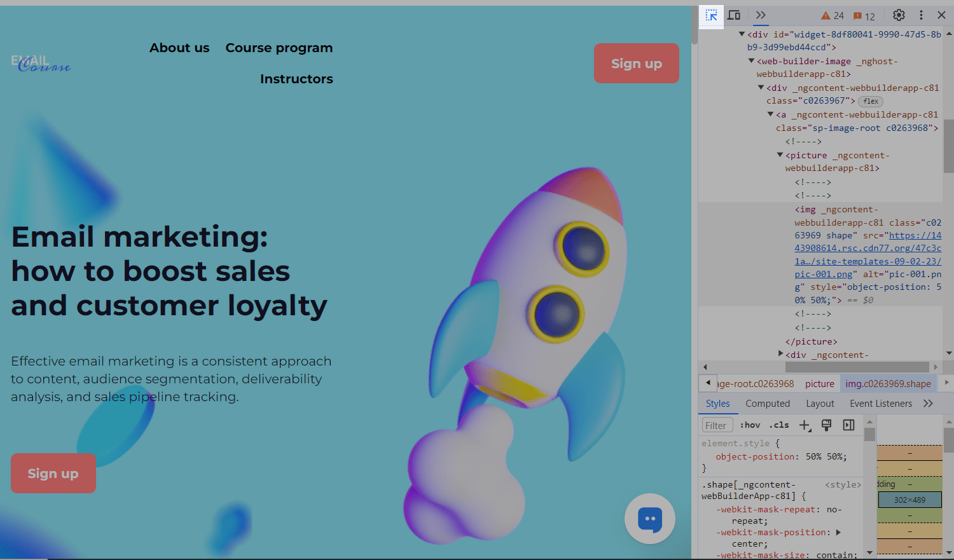Expand the -webkit-mask-position property triangle

(838, 532)
